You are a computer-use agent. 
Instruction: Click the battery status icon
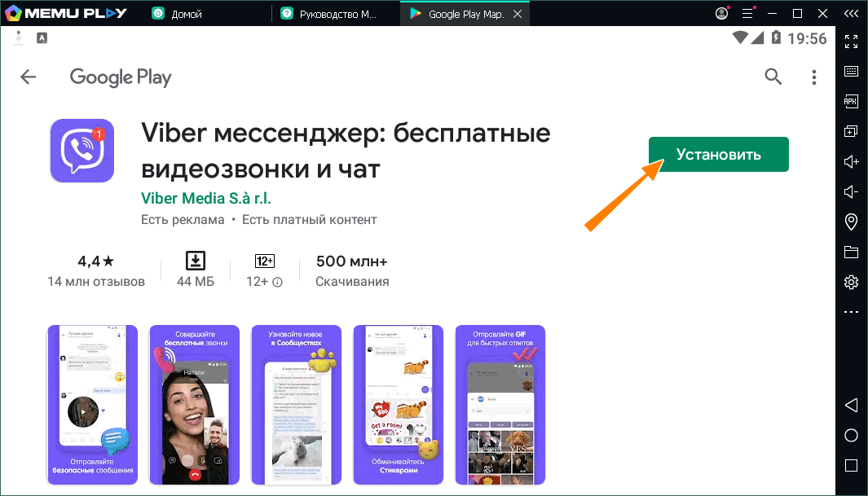click(x=776, y=37)
